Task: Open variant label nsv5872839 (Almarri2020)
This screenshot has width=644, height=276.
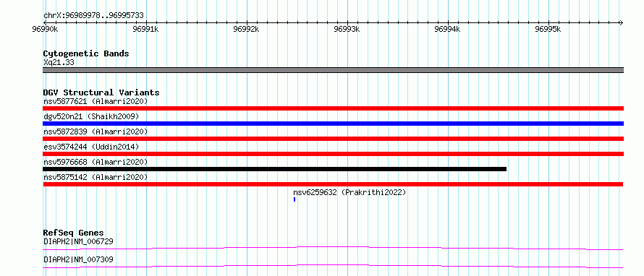Action: point(96,131)
